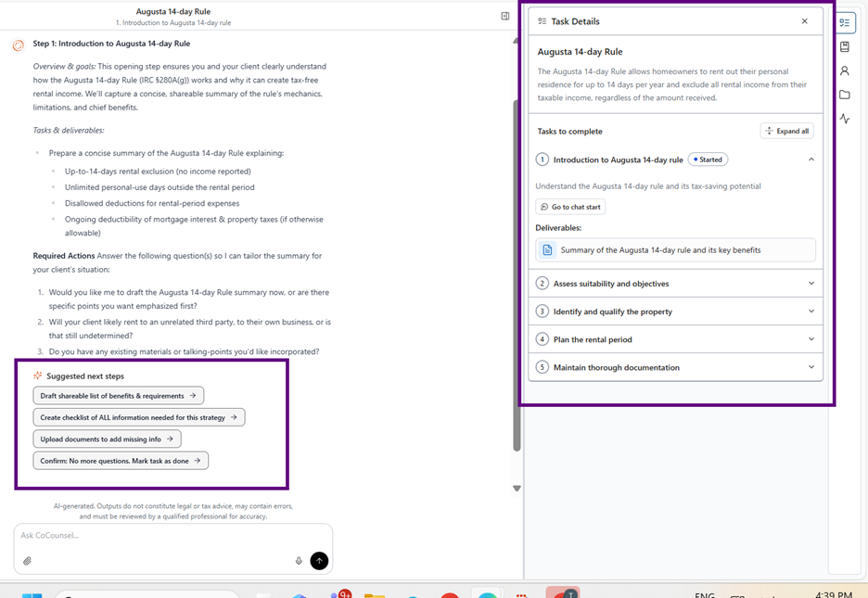Viewport: 868px width, 598px height.
Task: Click the document icon in the deliverable row
Action: click(547, 250)
